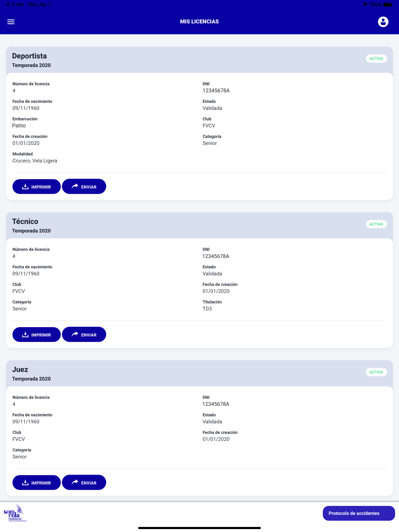
Task: Click IMPRIMIR on the Deportista license
Action: (36, 187)
